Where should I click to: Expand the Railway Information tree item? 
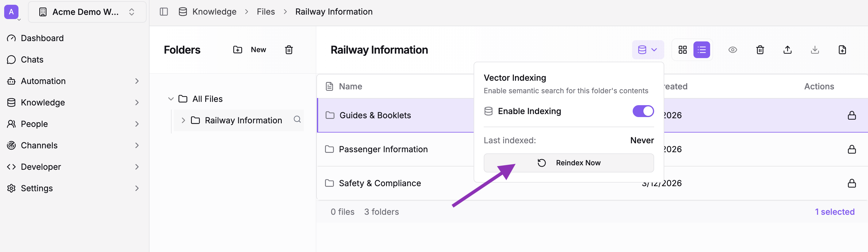[x=184, y=120]
